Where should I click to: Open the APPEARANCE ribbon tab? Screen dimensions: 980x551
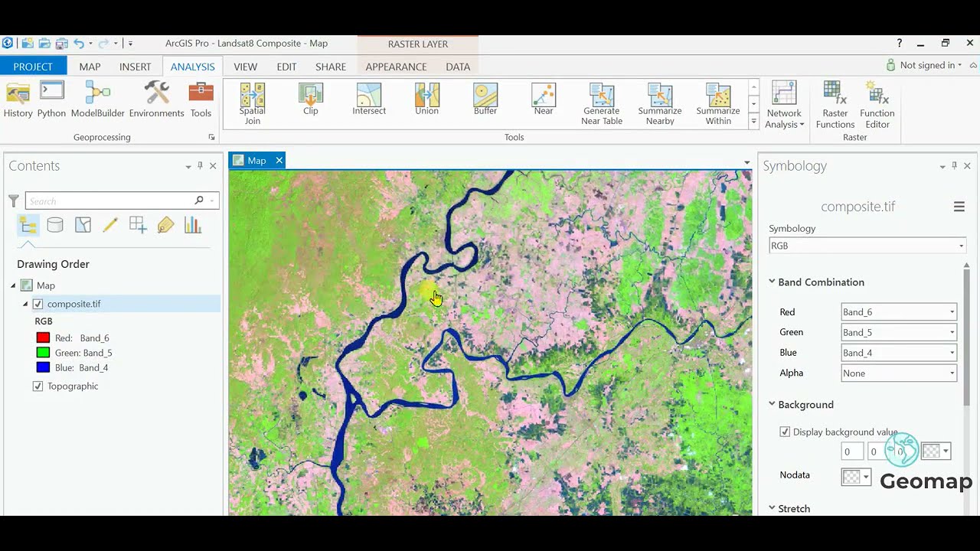[396, 67]
